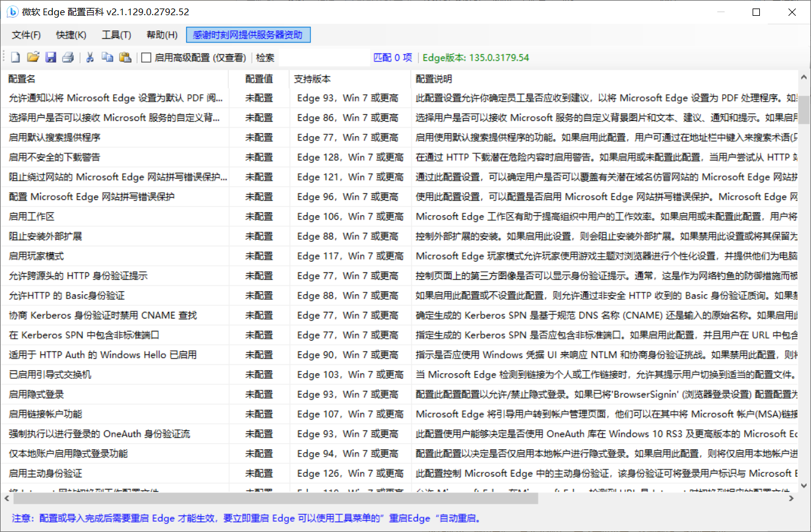Image resolution: width=811 pixels, height=532 pixels.
Task: Select the 启用隐式登录 row
Action: pos(400,394)
